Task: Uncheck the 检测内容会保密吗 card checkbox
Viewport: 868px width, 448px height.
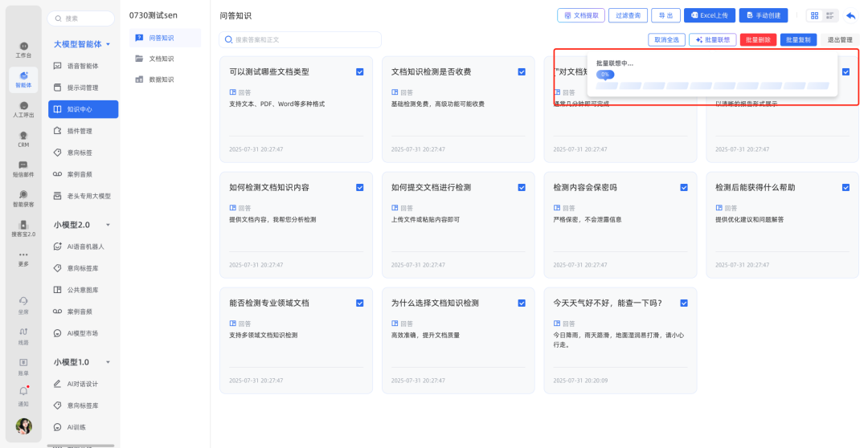Action: click(x=684, y=188)
